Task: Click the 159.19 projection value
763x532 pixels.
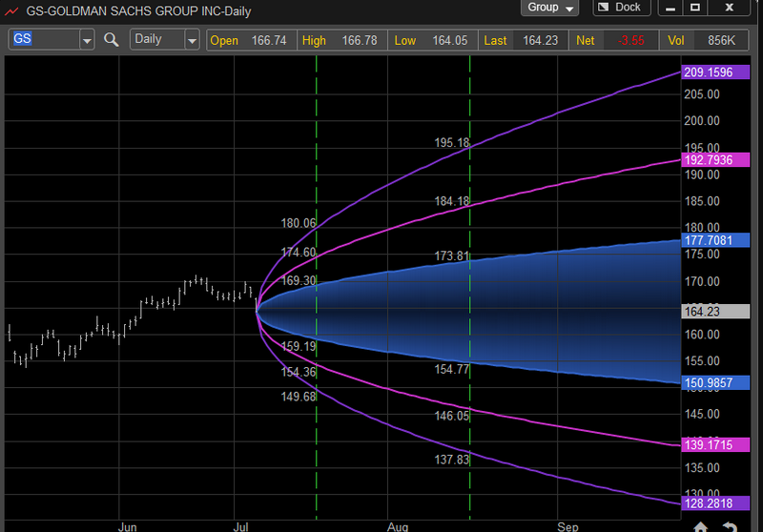Action: click(x=299, y=346)
